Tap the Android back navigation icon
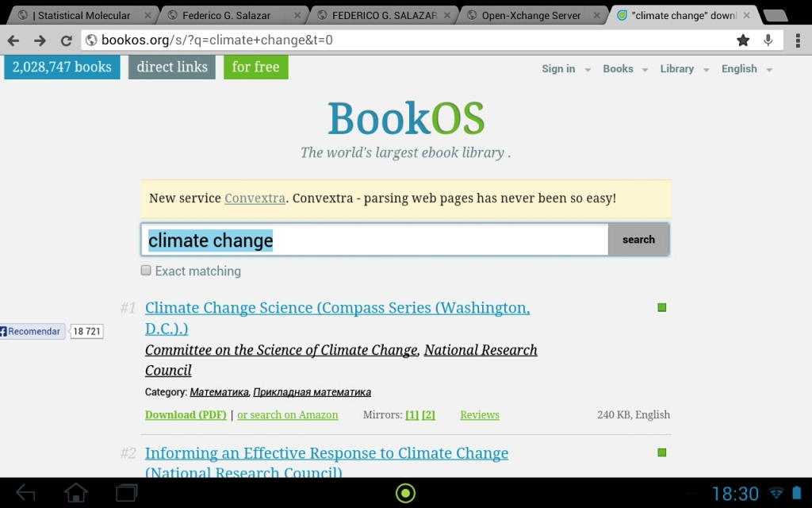The height and width of the screenshot is (508, 812). (25, 493)
